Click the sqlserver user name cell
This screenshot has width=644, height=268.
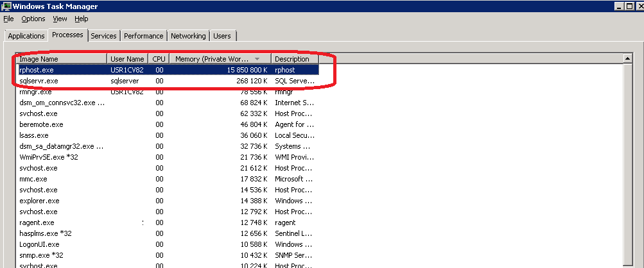pos(125,81)
